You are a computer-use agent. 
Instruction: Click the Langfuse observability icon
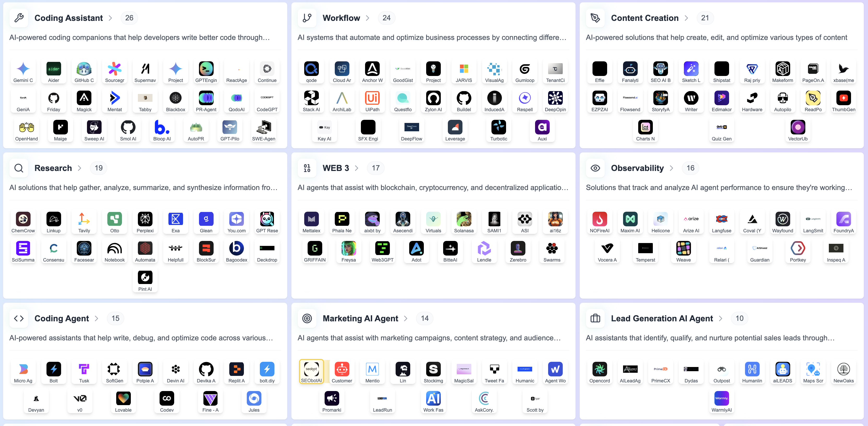(x=721, y=219)
